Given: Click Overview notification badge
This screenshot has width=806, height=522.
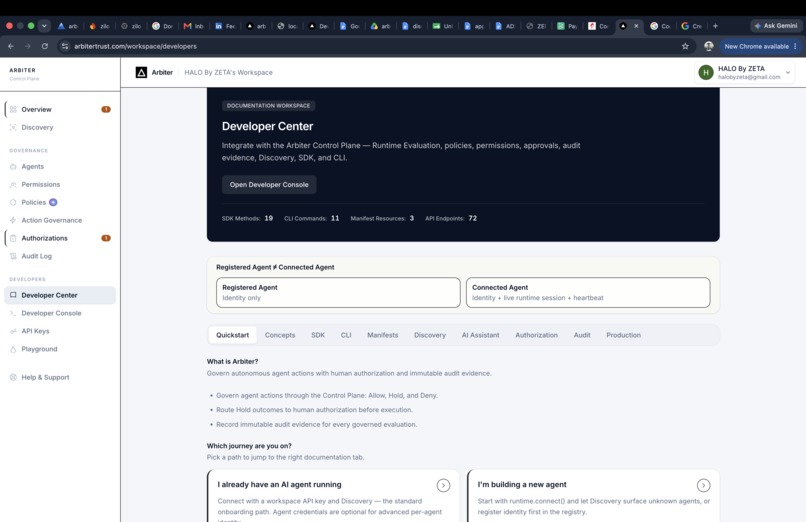Looking at the screenshot, I should (x=106, y=109).
